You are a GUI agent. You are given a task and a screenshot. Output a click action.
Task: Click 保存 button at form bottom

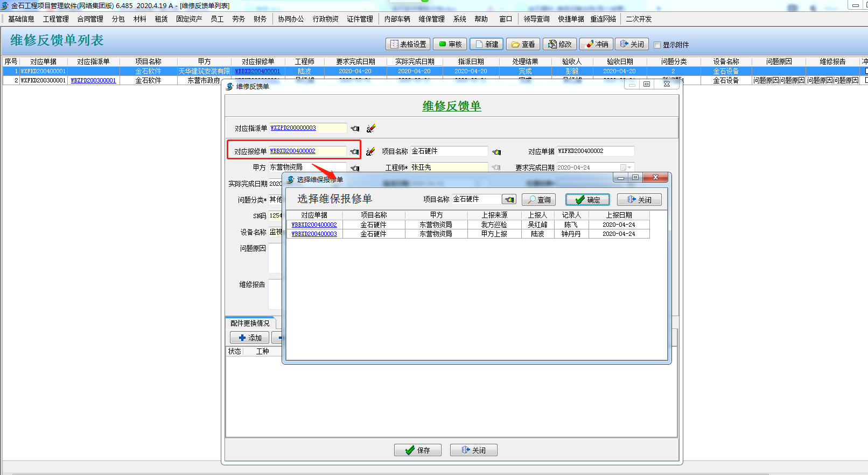click(417, 450)
